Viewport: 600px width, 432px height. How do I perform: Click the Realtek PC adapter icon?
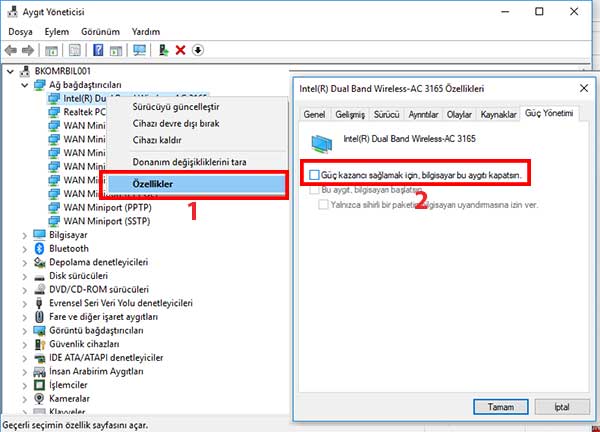54,112
